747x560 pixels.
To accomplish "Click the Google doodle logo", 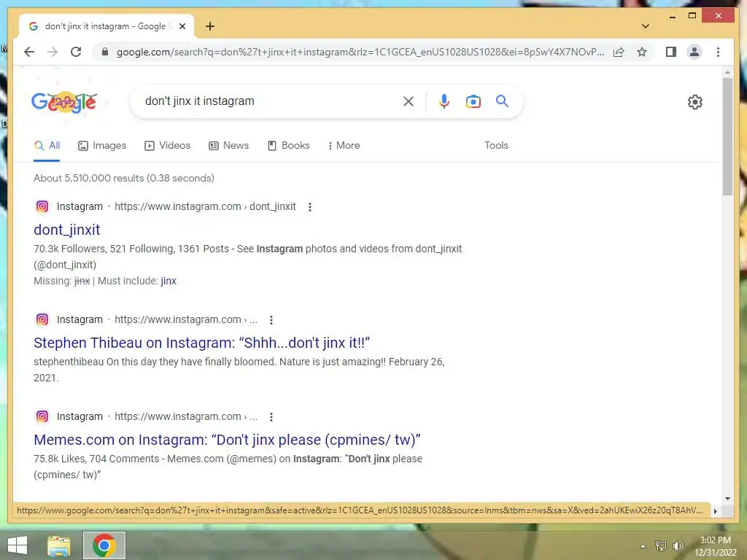I will (64, 101).
